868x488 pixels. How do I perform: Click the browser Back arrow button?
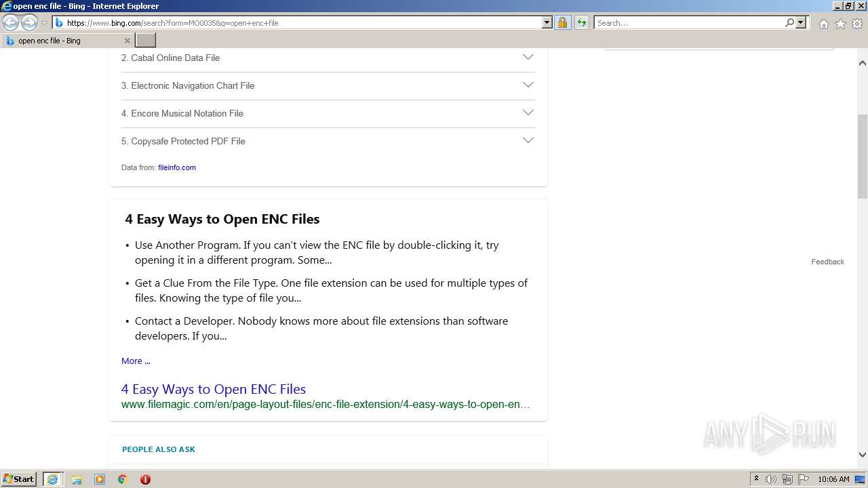tap(11, 23)
